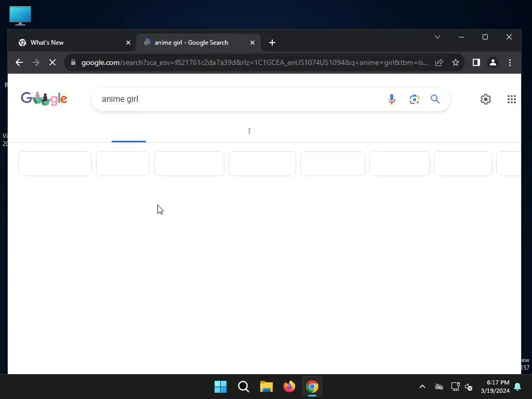Select the anime girl - Google Search tab
Screen dimensions: 532x399
point(198,43)
